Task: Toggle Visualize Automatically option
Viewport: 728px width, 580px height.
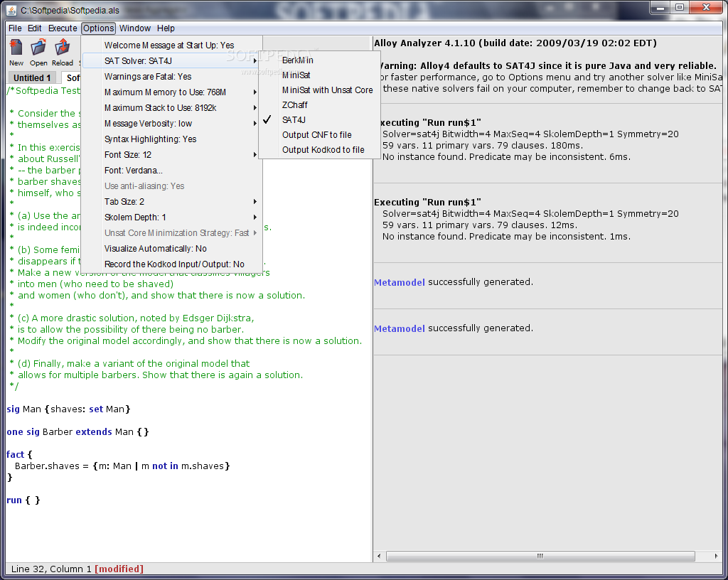Action: pyautogui.click(x=172, y=249)
